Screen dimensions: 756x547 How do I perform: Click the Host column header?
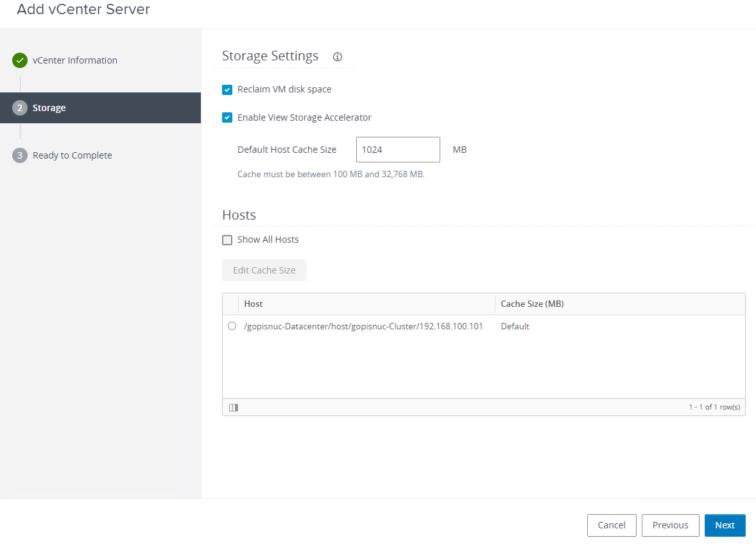point(253,304)
